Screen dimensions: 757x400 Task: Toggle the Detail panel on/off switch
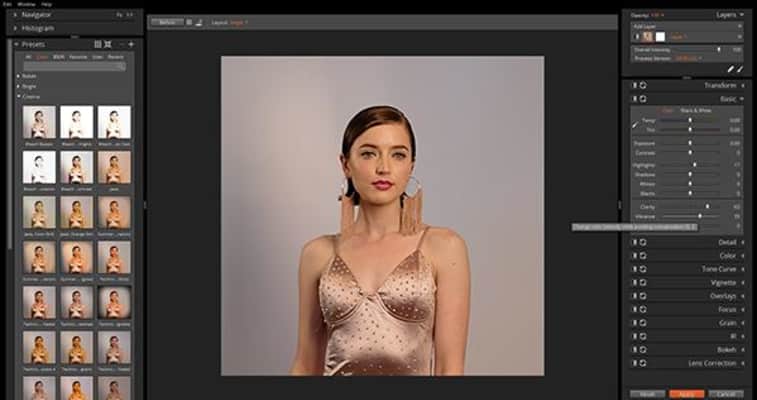(x=633, y=242)
